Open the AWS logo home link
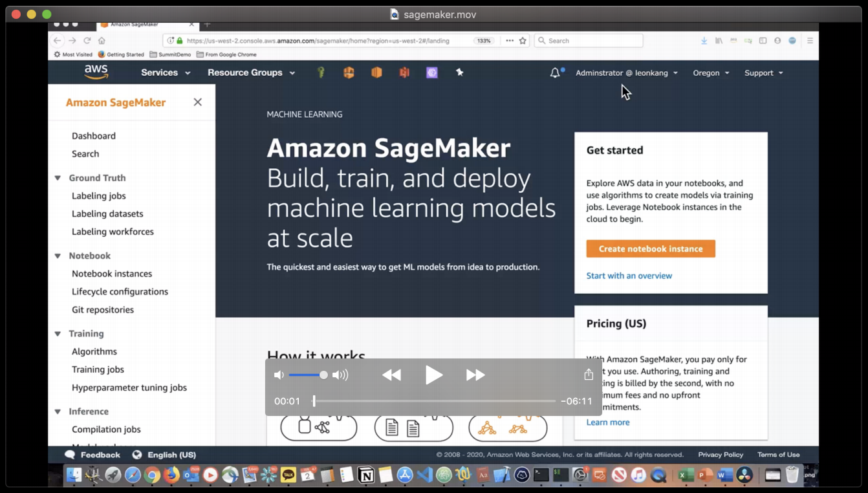868x493 pixels. [96, 72]
